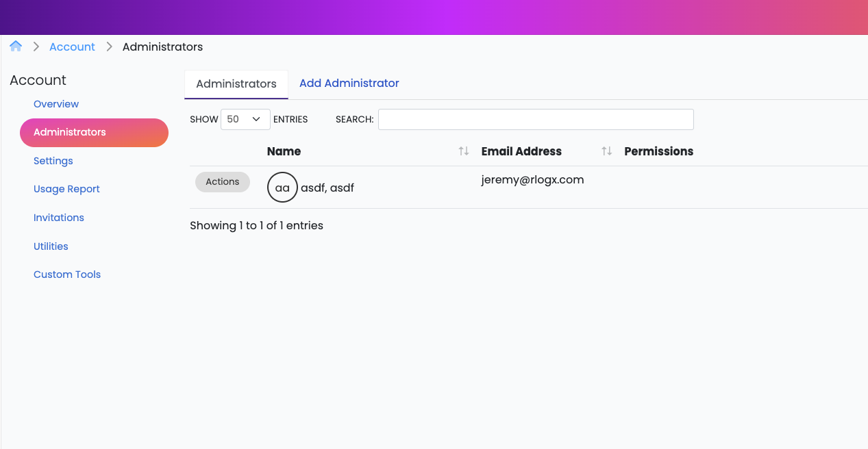Open the Show entries dropdown
Viewport: 868px width, 449px height.
click(x=245, y=119)
